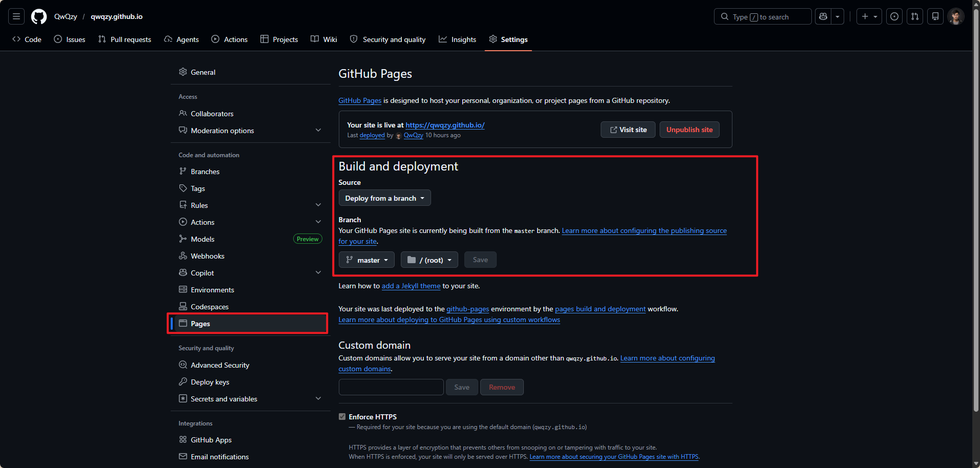Click the Models icon in sidebar
Image resolution: width=980 pixels, height=468 pixels.
(183, 239)
